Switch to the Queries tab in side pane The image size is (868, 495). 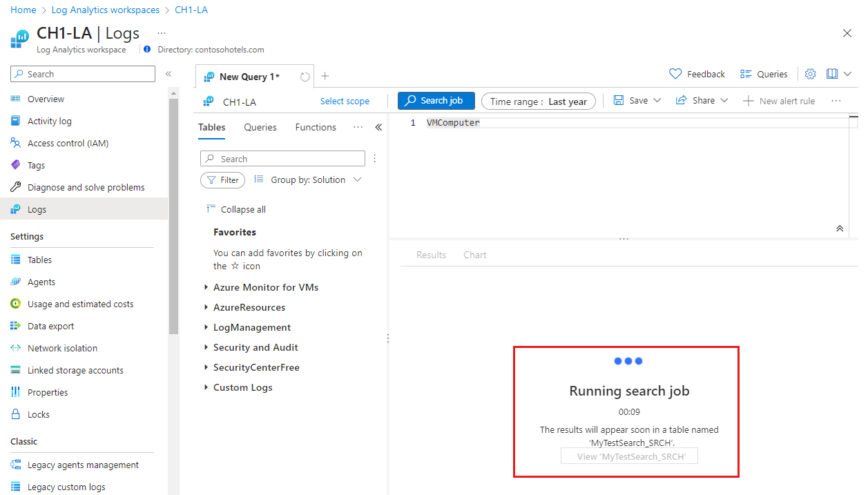coord(260,127)
